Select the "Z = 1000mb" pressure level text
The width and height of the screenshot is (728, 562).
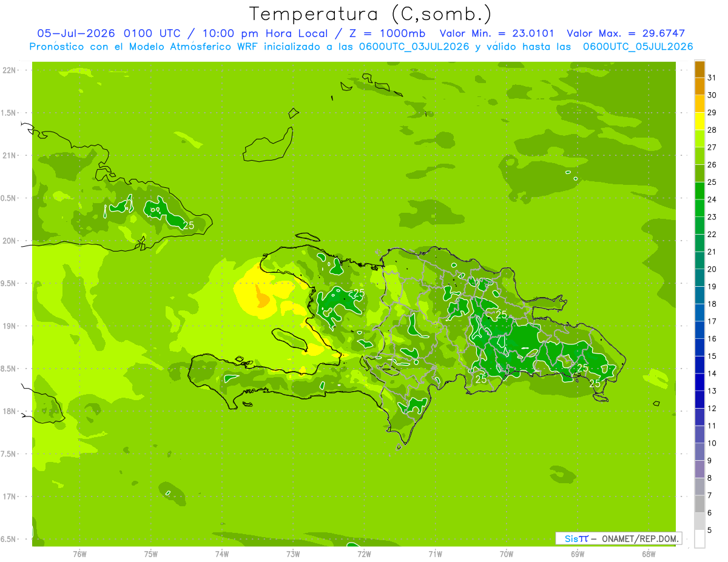point(386,33)
